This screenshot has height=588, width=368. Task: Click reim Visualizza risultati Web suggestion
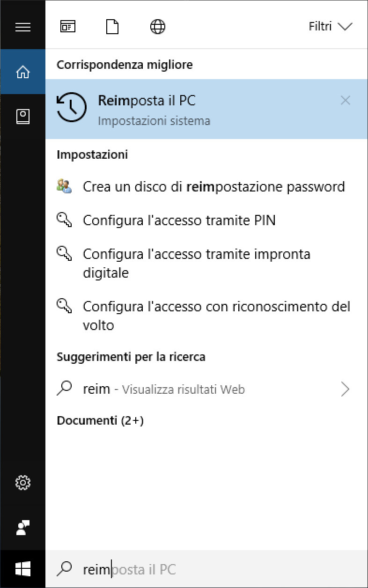pyautogui.click(x=164, y=389)
